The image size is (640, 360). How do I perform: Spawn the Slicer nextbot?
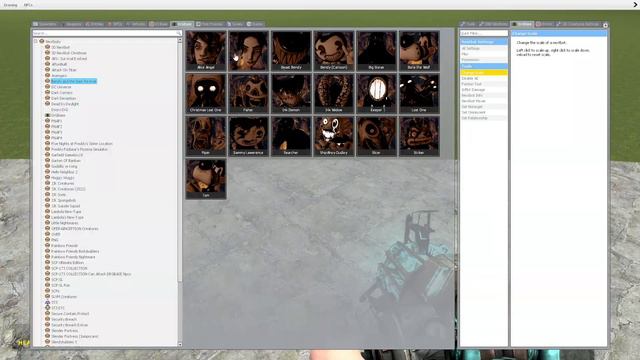point(376,136)
